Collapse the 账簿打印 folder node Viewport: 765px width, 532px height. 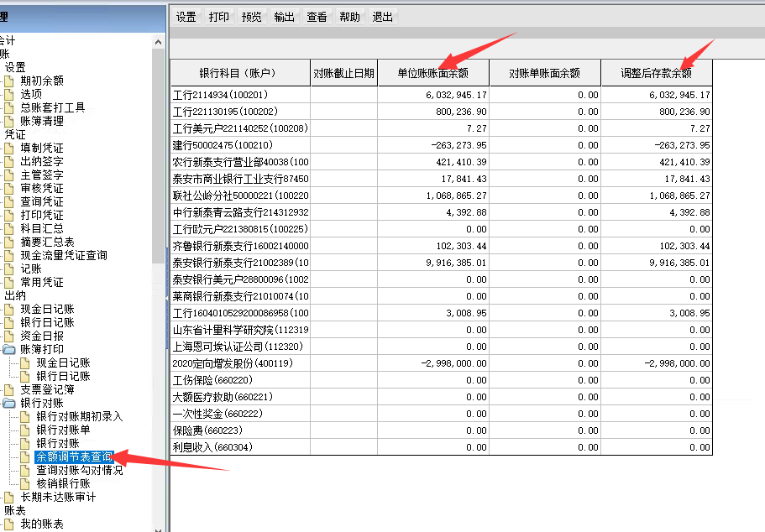coord(8,349)
